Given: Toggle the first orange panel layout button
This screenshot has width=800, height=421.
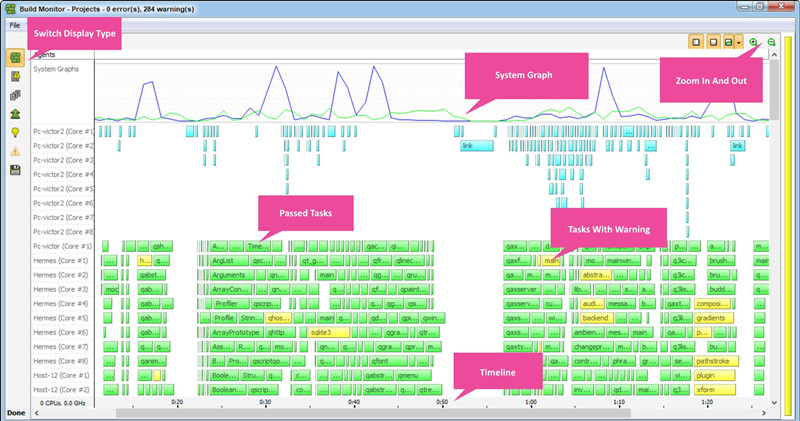Looking at the screenshot, I should [696, 43].
